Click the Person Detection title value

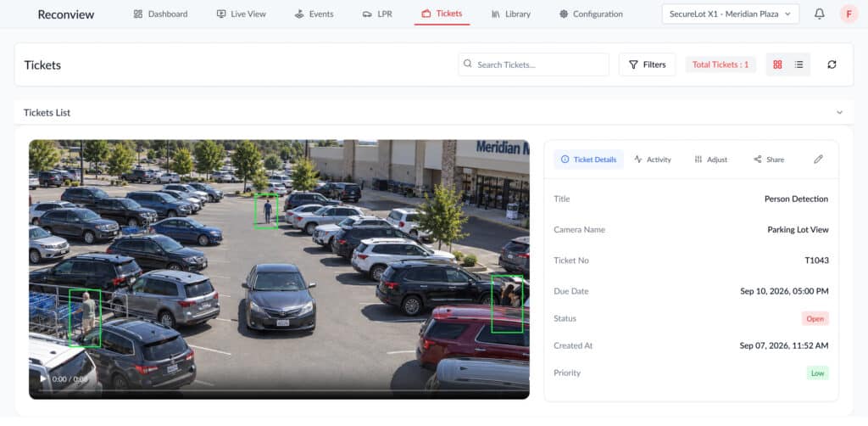coord(796,199)
